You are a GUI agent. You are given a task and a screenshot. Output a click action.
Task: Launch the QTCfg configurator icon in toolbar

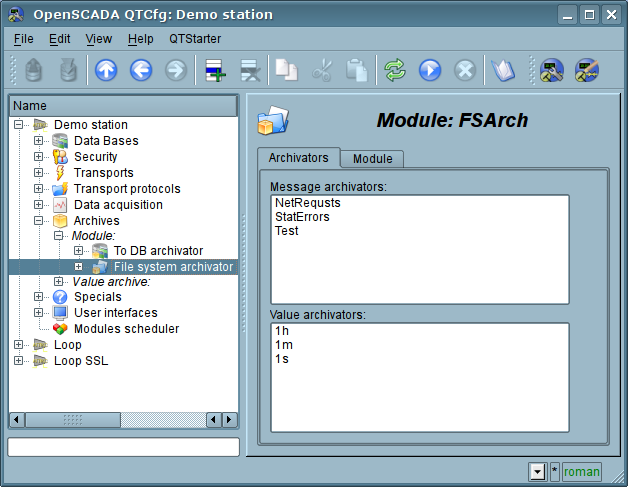552,70
